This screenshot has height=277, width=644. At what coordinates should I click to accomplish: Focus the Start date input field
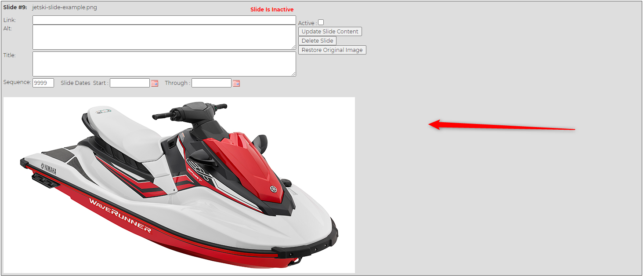(130, 83)
